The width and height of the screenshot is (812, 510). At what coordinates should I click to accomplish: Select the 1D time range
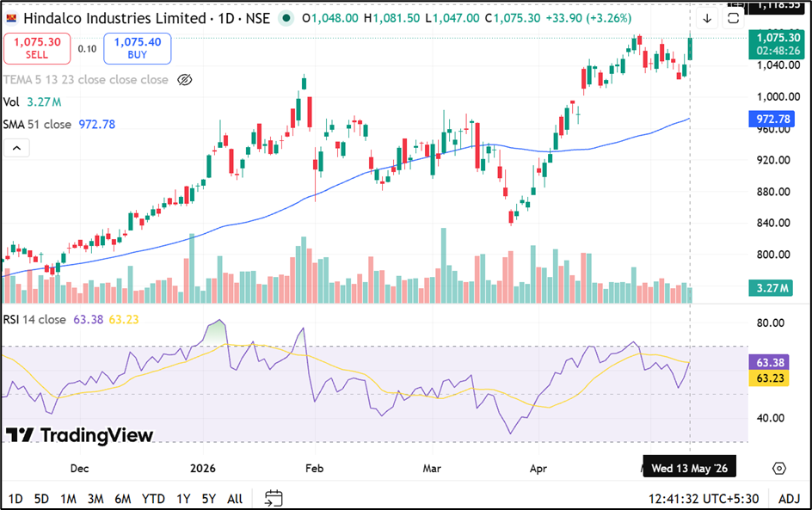click(15, 499)
